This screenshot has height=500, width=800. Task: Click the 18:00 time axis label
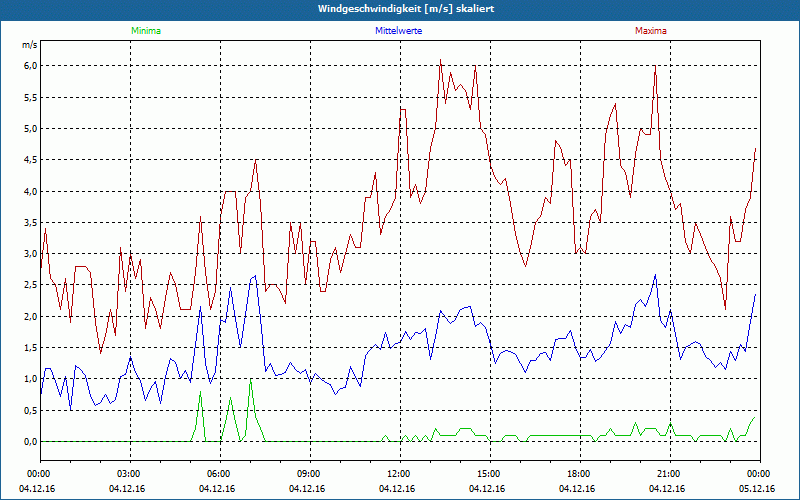click(x=580, y=474)
